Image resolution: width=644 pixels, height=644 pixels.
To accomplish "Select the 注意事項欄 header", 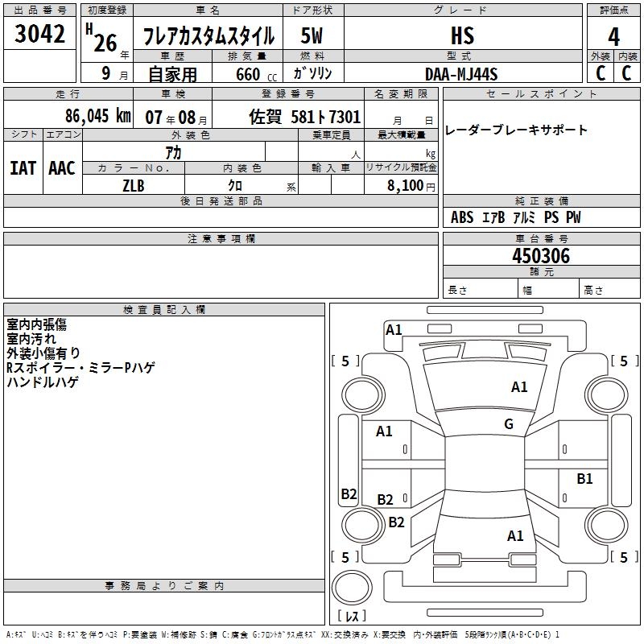I will [221, 238].
